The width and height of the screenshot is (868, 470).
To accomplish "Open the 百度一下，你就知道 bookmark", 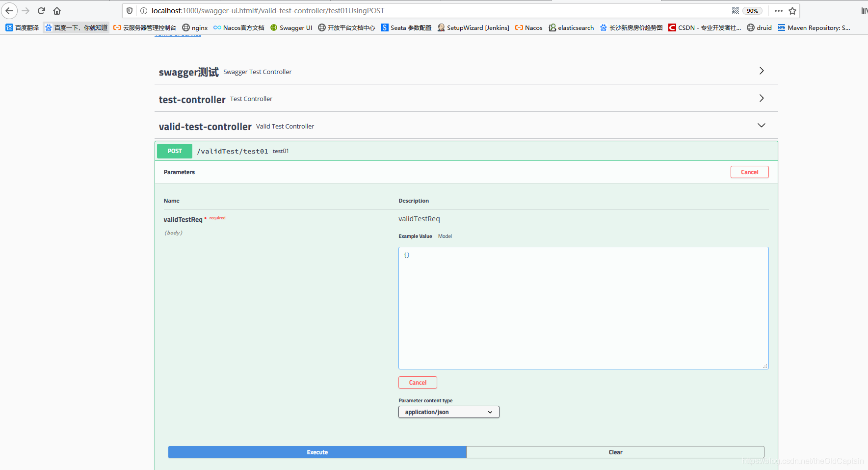I will pos(76,27).
